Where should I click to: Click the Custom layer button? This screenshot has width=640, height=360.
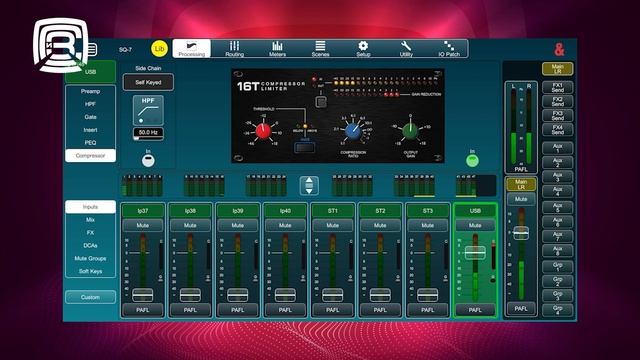click(90, 297)
